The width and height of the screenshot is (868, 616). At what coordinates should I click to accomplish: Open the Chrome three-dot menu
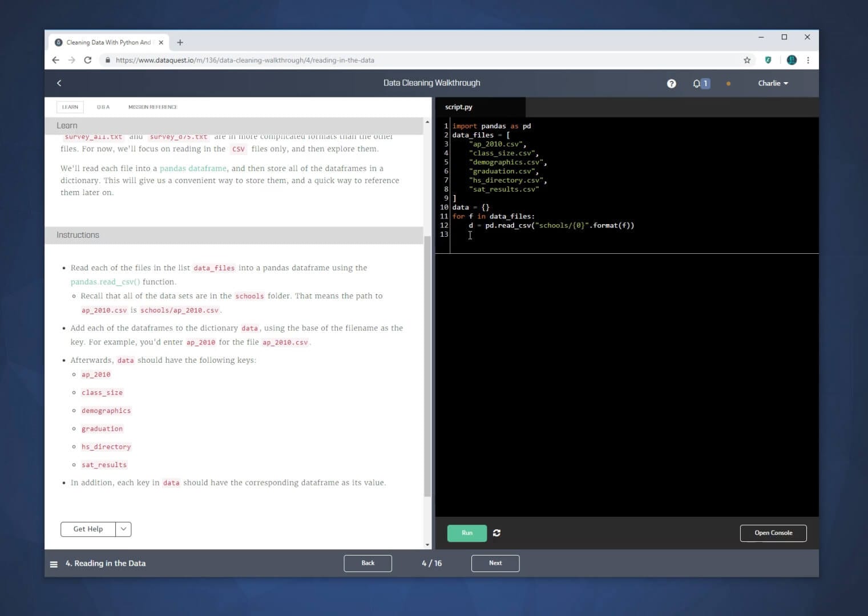pos(808,60)
